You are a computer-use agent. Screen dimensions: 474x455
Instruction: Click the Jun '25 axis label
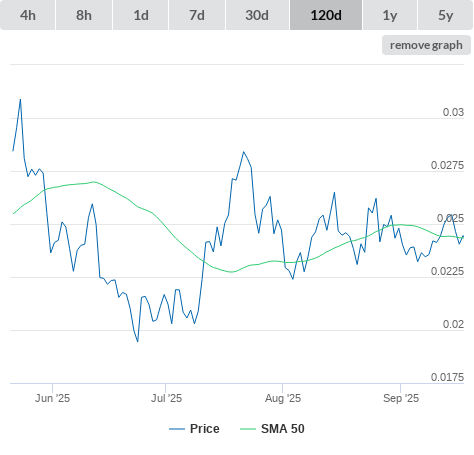(x=52, y=398)
